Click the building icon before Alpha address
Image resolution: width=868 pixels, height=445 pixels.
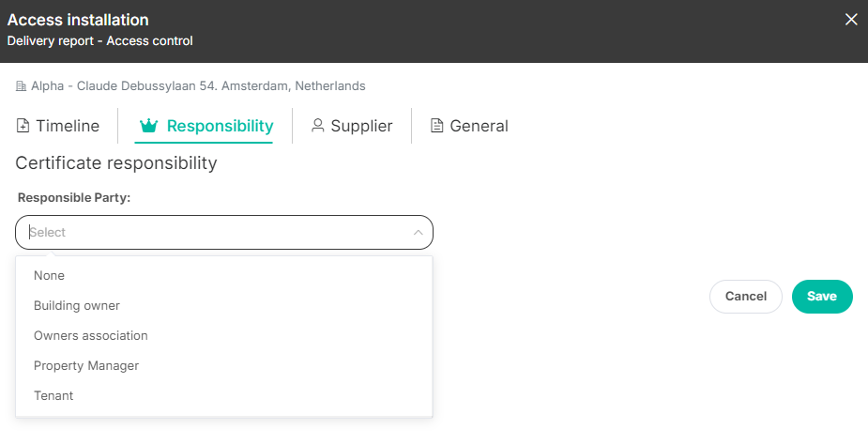(x=21, y=85)
